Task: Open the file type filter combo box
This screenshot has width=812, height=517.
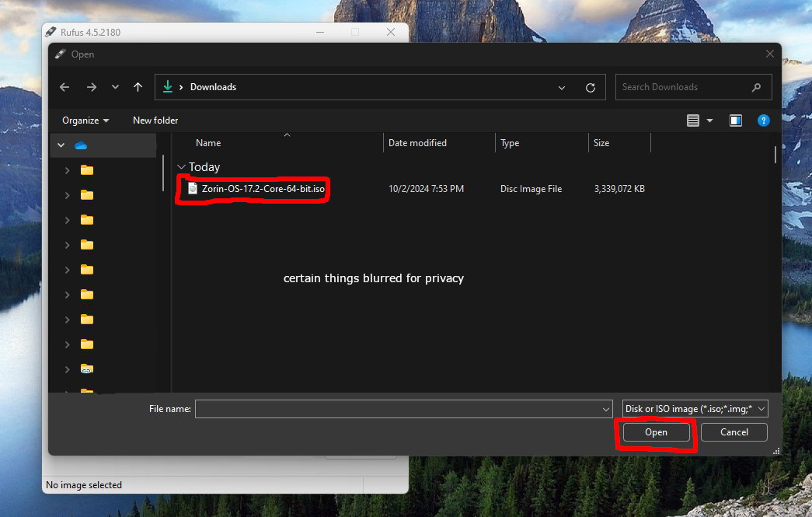Action: tap(695, 409)
